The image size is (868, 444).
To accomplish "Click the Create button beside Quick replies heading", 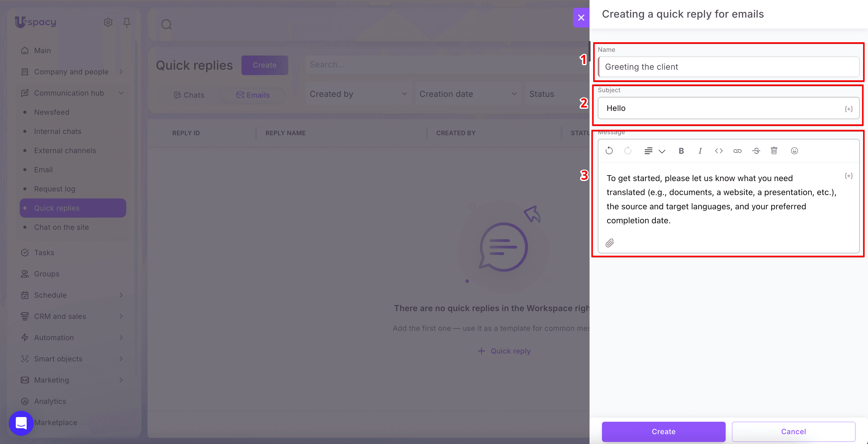I will coord(264,65).
